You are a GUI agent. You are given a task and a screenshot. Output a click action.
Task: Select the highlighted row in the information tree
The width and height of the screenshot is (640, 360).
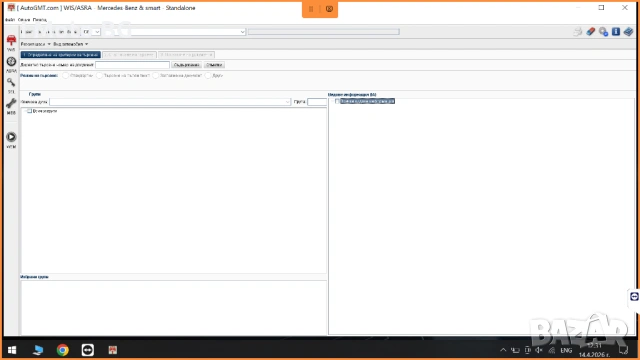pos(367,101)
